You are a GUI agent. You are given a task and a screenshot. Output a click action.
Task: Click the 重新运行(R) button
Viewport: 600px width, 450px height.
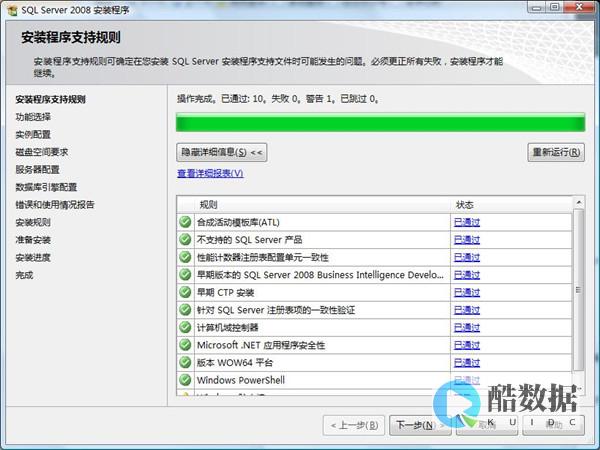pyautogui.click(x=556, y=152)
